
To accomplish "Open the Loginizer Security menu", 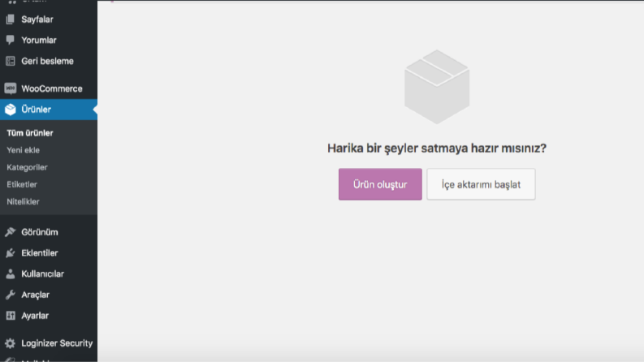I will point(49,343).
